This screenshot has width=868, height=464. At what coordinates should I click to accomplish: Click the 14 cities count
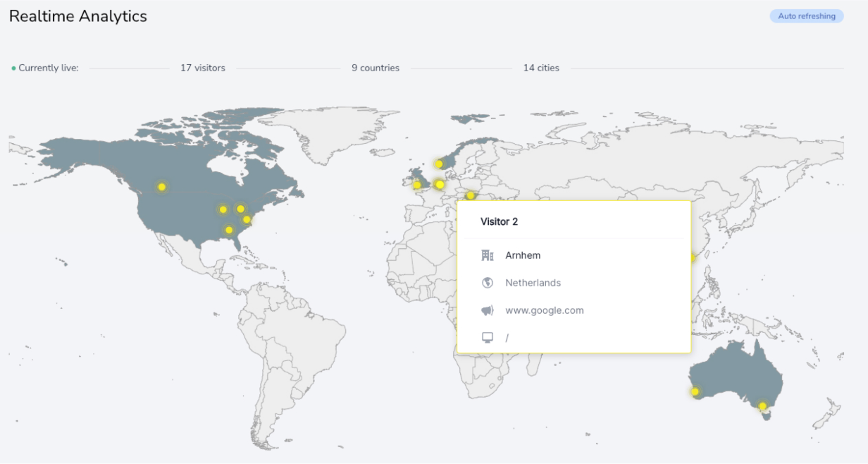(541, 68)
